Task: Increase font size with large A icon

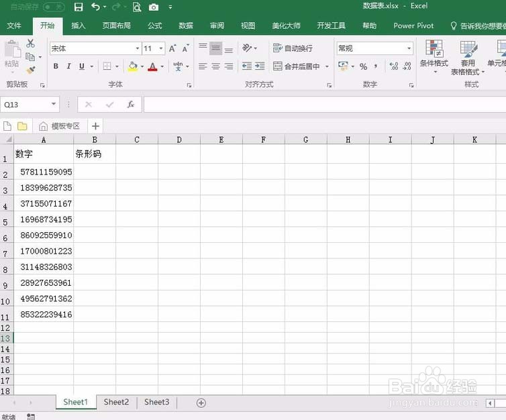Action: click(x=172, y=48)
